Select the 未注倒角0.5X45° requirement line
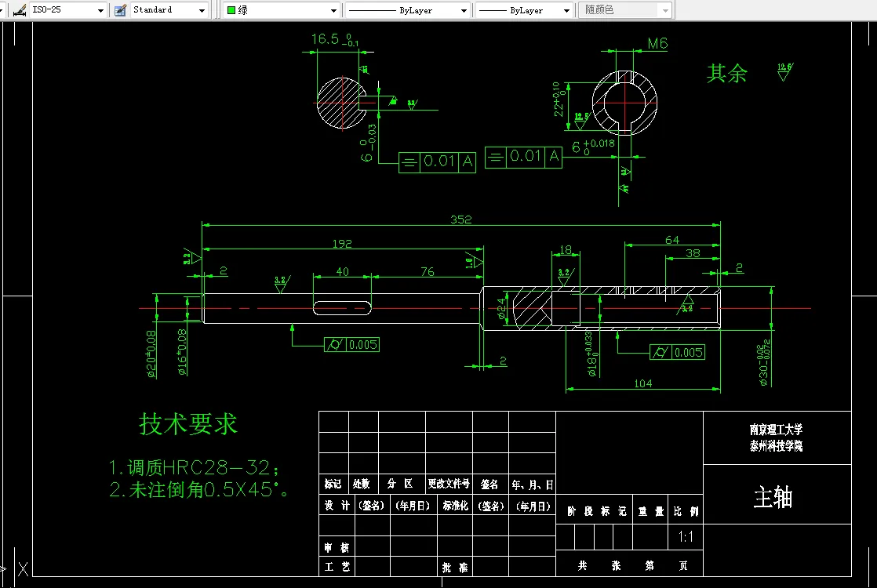 pyautogui.click(x=199, y=490)
